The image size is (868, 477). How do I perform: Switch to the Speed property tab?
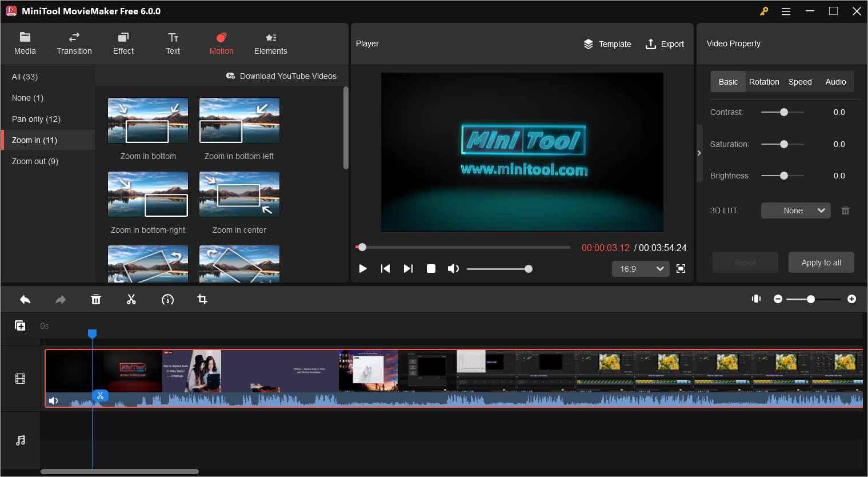coord(800,82)
